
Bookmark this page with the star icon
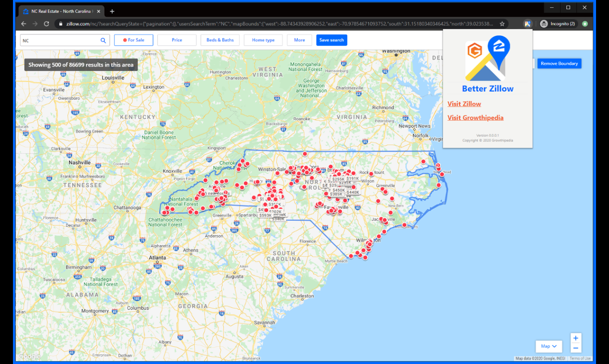(502, 23)
